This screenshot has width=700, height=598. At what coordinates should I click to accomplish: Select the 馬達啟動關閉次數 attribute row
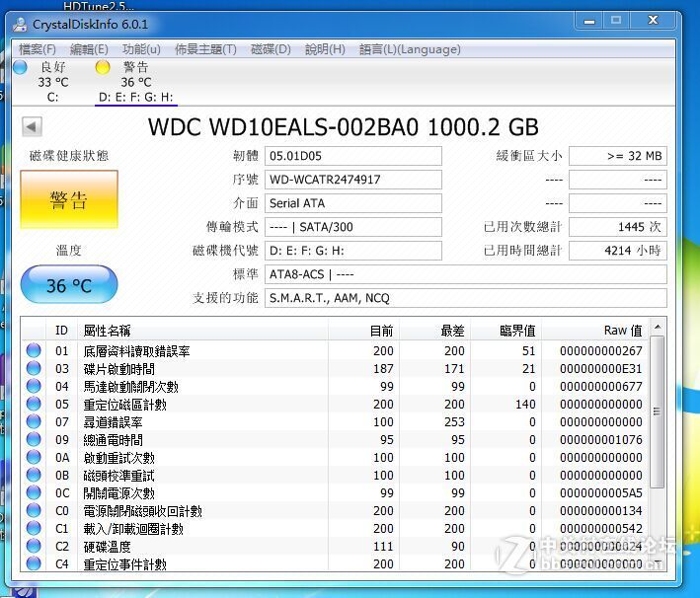(x=335, y=387)
